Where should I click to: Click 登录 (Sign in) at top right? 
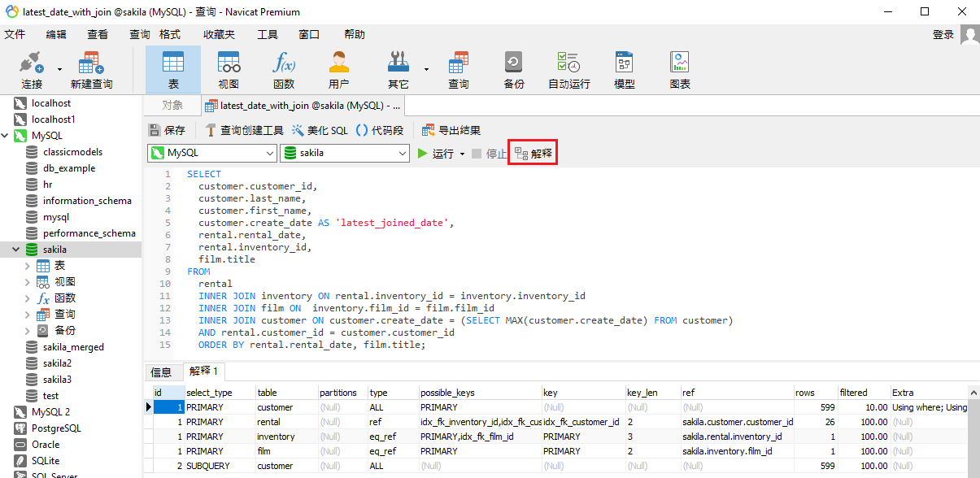[943, 35]
